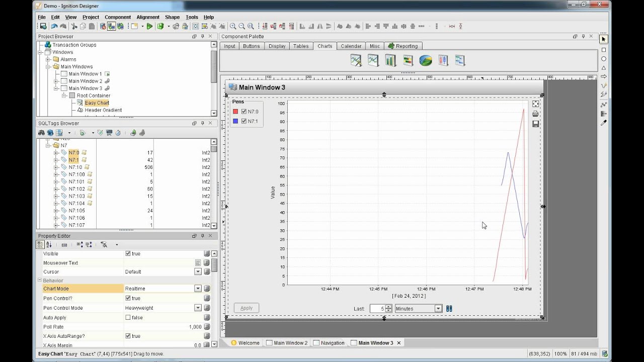Open the Chart Mode Realtime dropdown
Screen dimensions: 644x362
(198, 289)
